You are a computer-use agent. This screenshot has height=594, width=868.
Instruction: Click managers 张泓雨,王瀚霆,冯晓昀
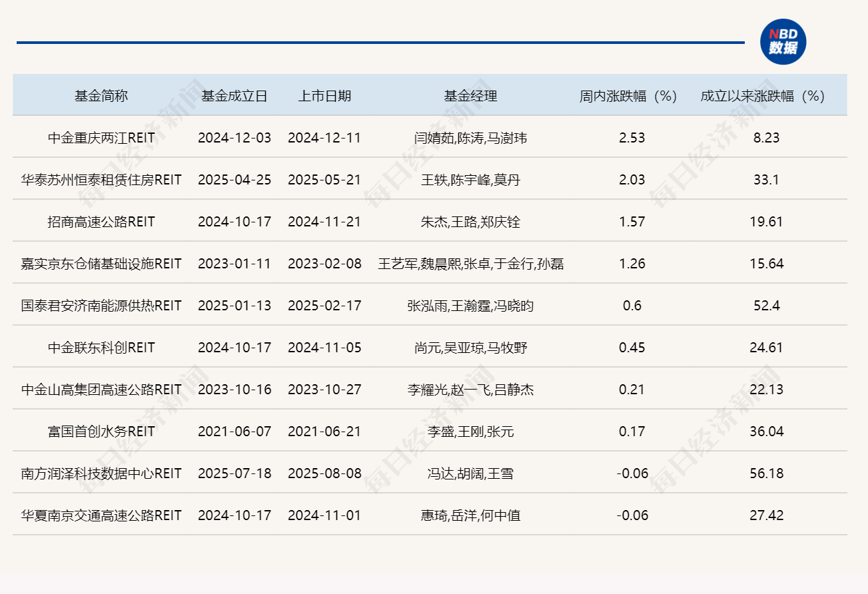coord(470,306)
